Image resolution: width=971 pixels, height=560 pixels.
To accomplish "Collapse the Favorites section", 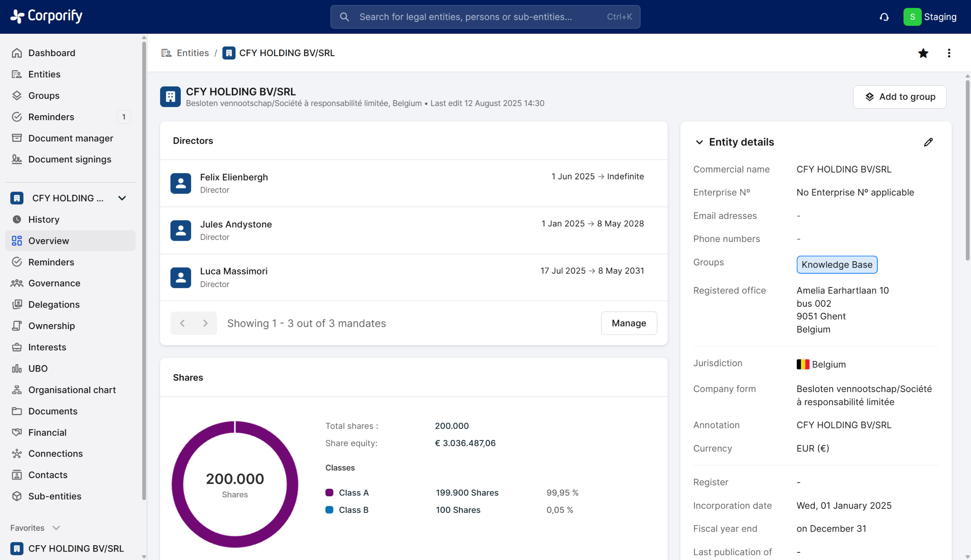I will (56, 528).
